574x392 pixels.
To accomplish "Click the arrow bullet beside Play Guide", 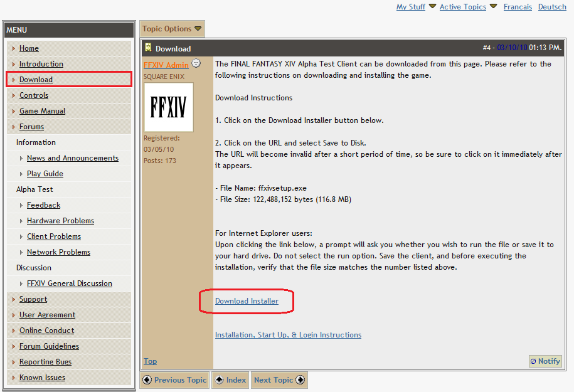I will (21, 174).
